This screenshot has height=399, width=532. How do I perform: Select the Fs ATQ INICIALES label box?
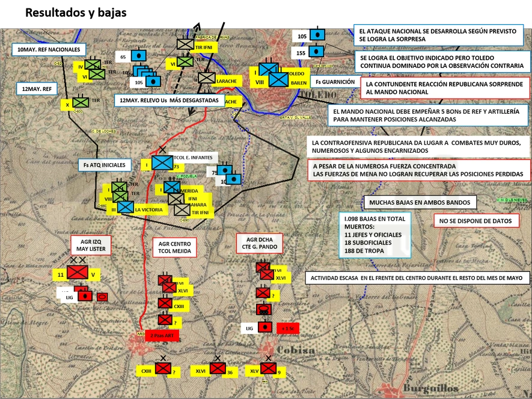(x=105, y=165)
